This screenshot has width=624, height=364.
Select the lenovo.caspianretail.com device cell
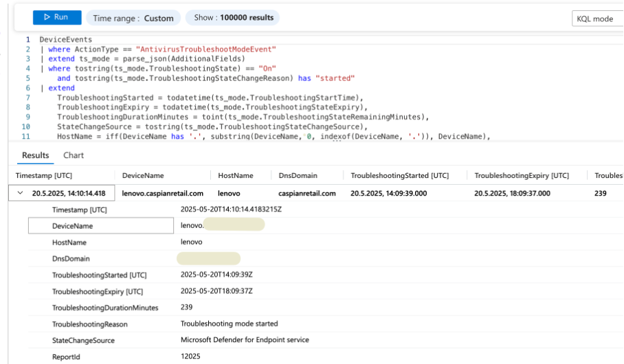[x=163, y=194]
